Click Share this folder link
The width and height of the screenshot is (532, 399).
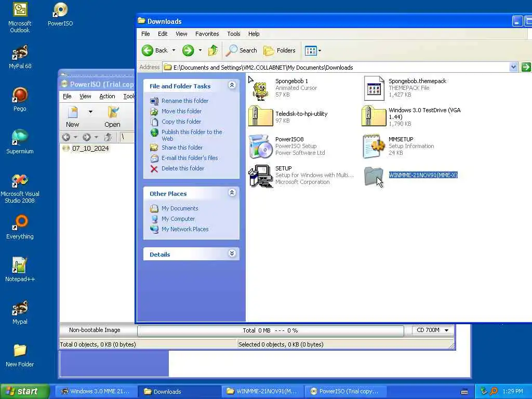[182, 148]
